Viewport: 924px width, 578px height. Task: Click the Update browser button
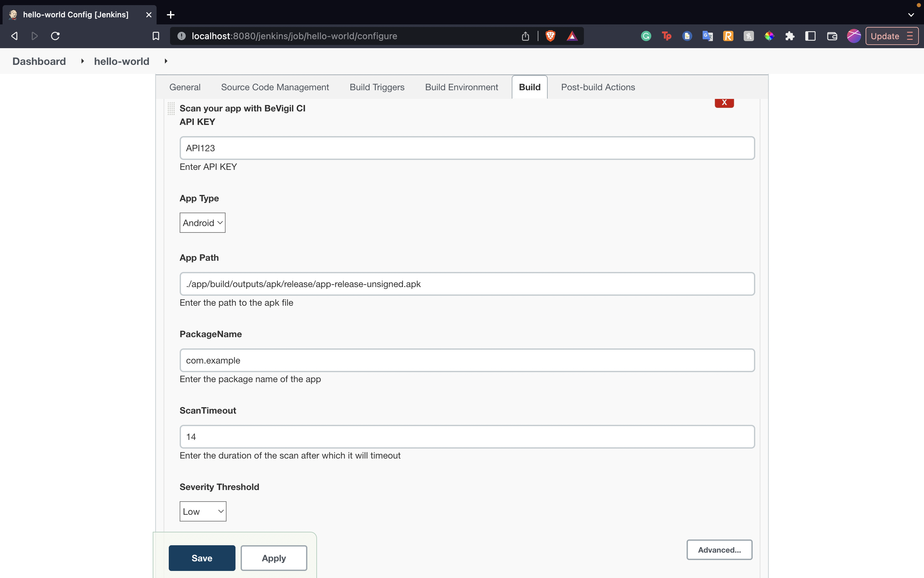892,36
